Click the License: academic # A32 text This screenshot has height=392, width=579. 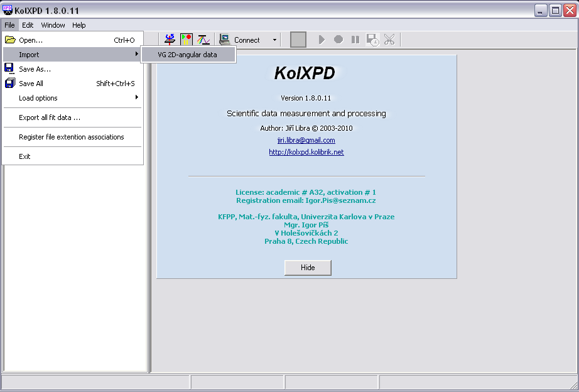click(x=306, y=192)
